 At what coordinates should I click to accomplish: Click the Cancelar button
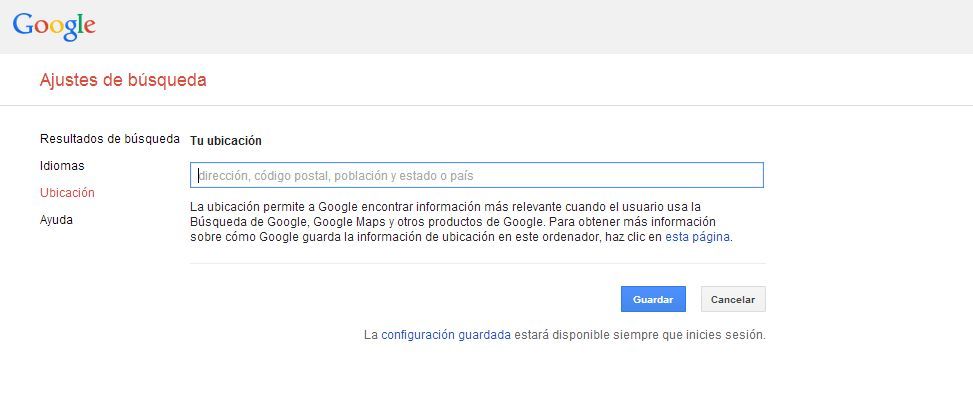click(x=733, y=299)
